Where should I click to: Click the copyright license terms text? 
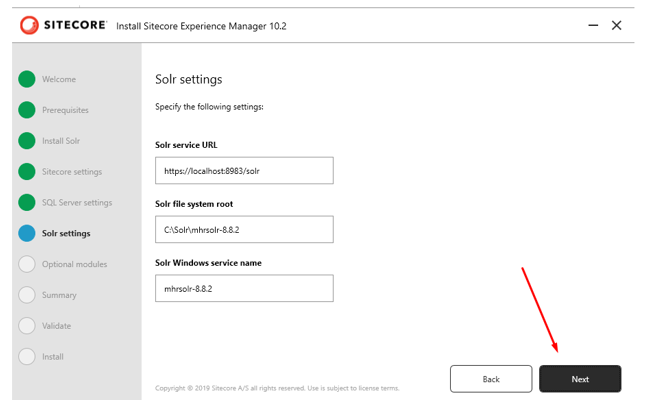click(277, 388)
